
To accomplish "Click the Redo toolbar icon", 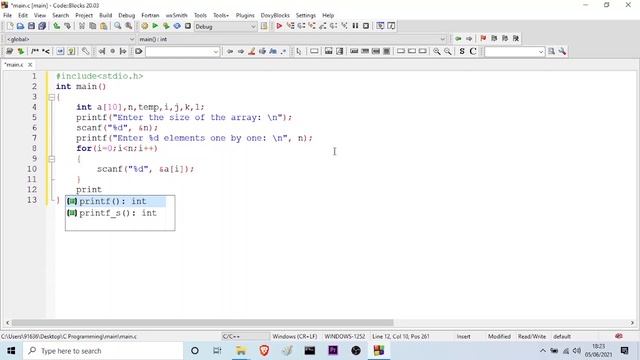I will 67,26.
